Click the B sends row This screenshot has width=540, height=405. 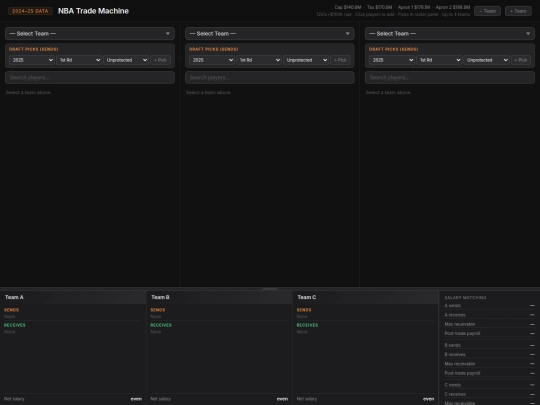click(489, 345)
